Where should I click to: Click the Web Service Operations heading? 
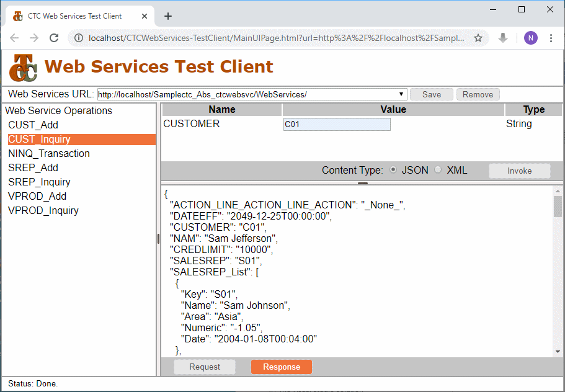58,110
